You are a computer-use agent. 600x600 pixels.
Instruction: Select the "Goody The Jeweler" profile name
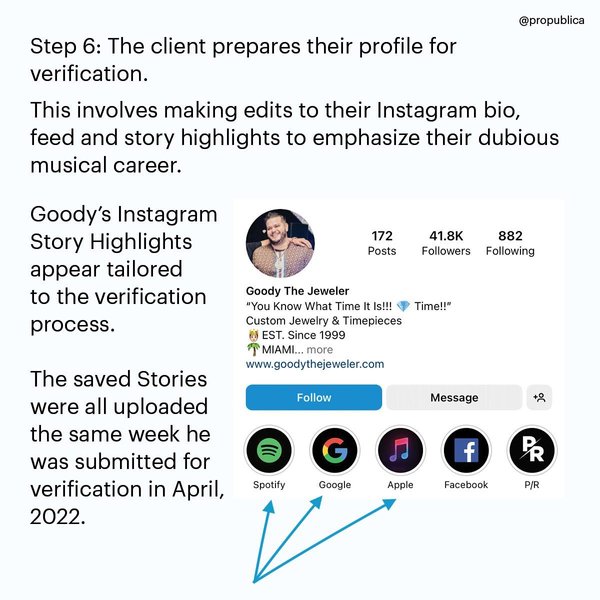click(x=297, y=291)
